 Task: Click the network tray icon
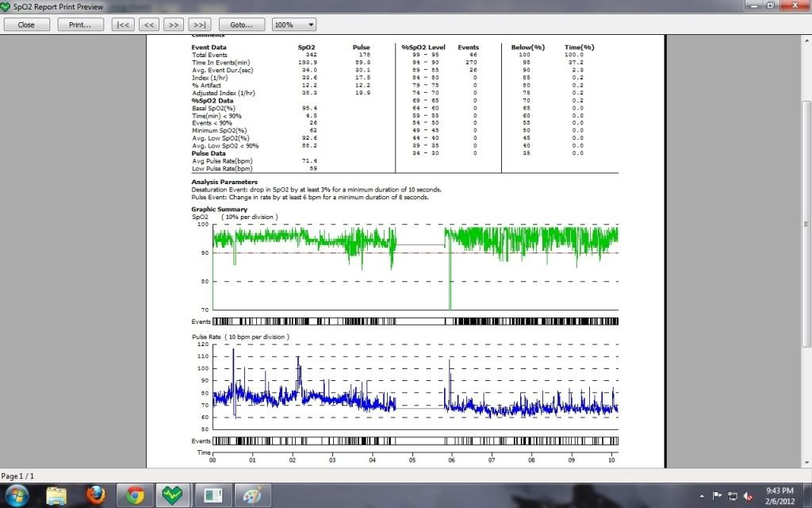tap(732, 496)
